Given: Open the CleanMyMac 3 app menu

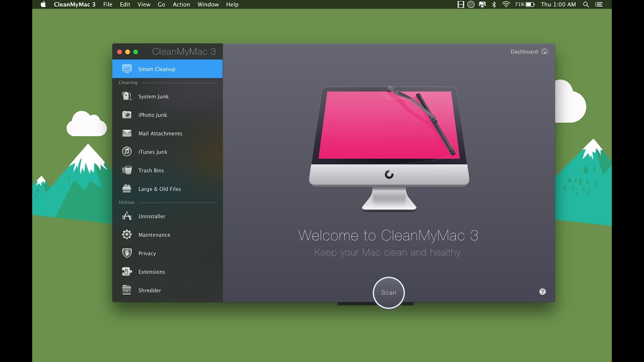Looking at the screenshot, I should coord(74,5).
